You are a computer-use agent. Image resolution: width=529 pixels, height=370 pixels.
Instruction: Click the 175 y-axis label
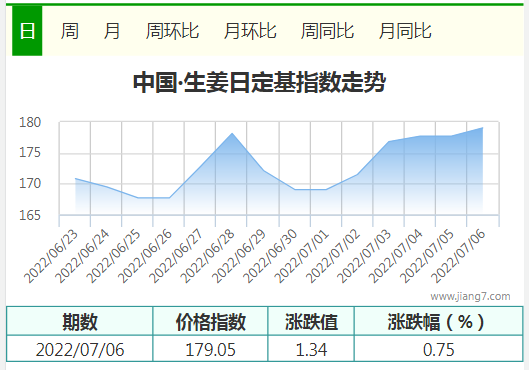point(30,153)
